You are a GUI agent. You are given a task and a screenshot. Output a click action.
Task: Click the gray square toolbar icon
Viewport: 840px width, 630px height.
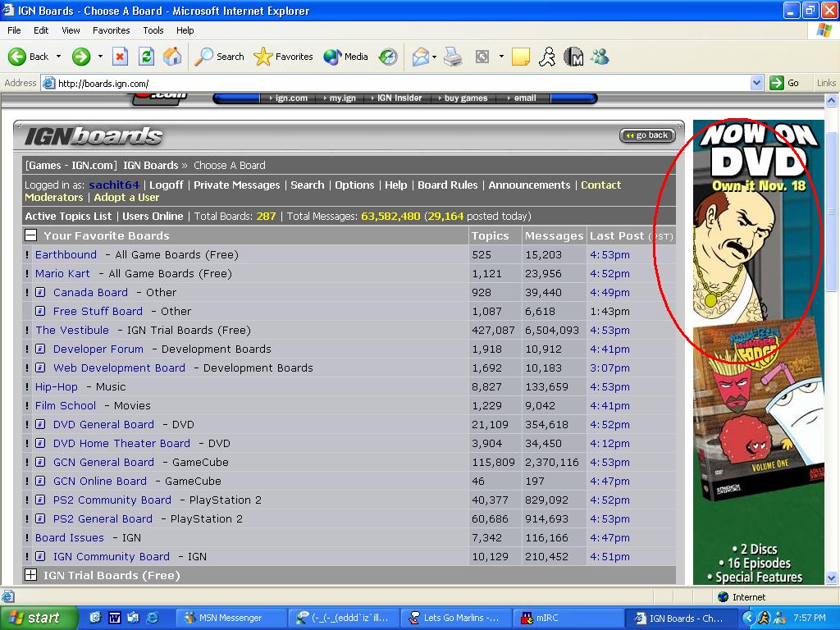pos(482,57)
